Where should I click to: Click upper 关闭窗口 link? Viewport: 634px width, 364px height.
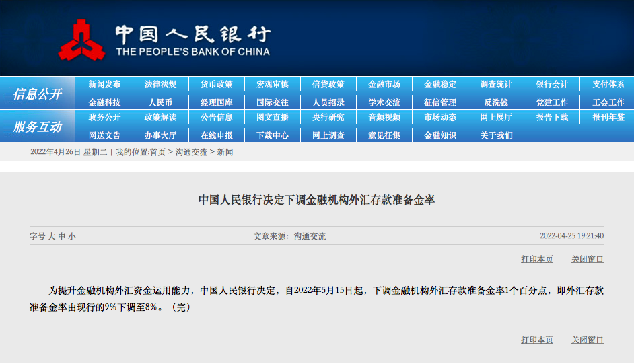point(588,259)
